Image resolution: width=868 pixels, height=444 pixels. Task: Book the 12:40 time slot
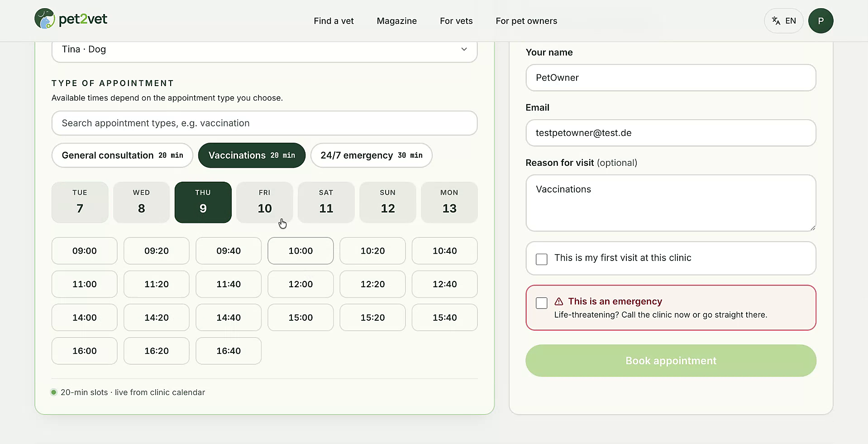coord(444,284)
